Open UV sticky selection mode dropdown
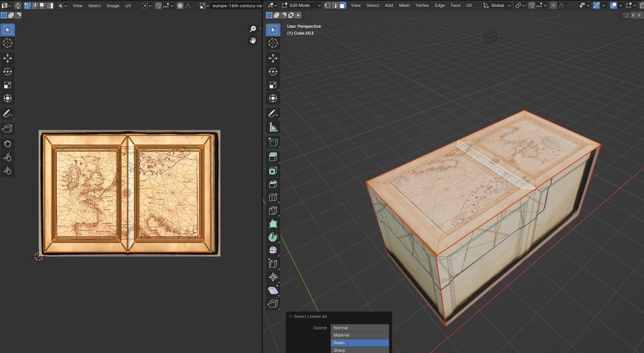The width and height of the screenshot is (644, 353). 62,6
